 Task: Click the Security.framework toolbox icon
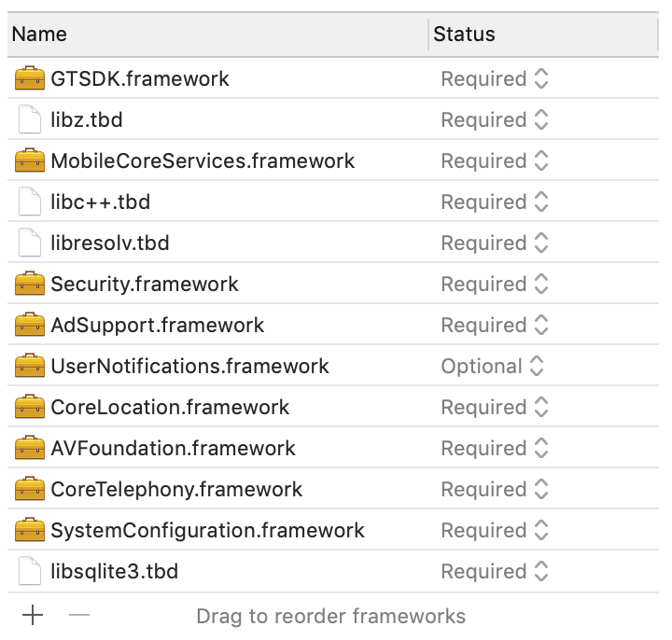pos(30,285)
